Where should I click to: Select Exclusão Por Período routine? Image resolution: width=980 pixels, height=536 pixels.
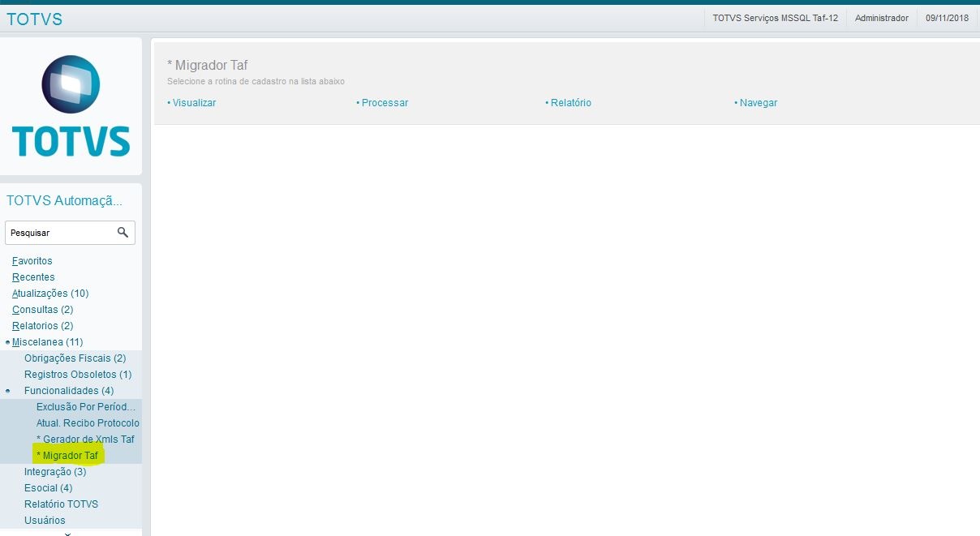86,407
